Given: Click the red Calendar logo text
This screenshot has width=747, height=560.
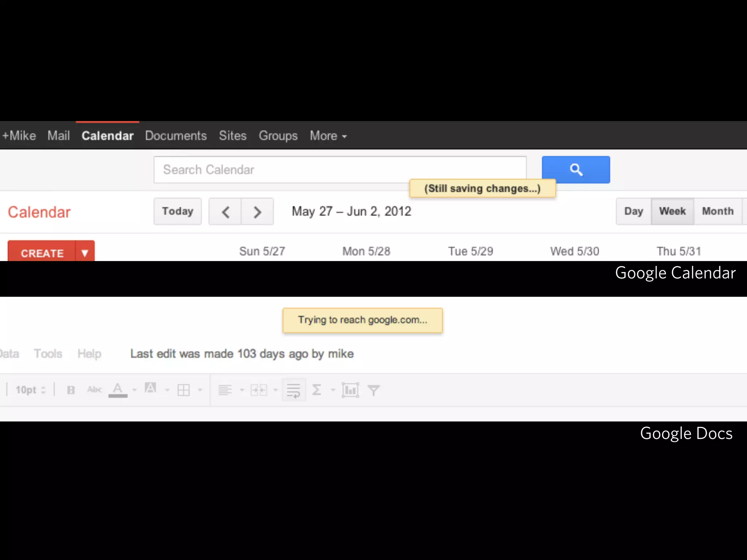Looking at the screenshot, I should [x=39, y=212].
